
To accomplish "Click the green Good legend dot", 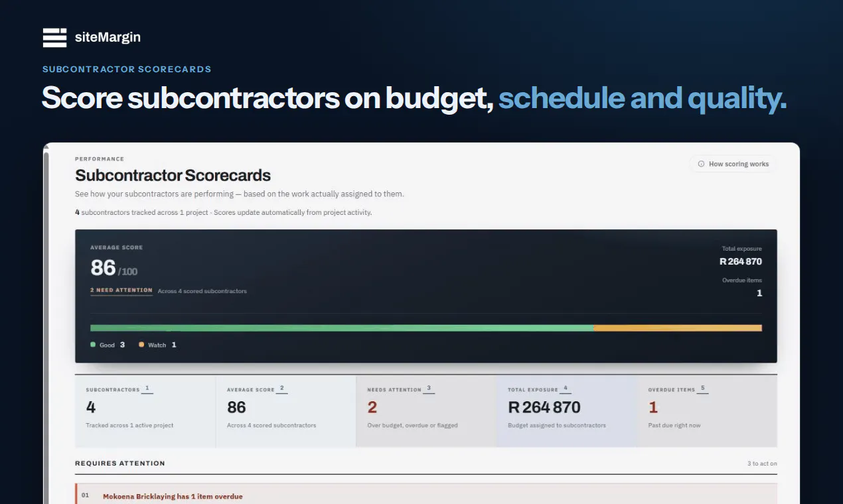I will click(x=93, y=344).
